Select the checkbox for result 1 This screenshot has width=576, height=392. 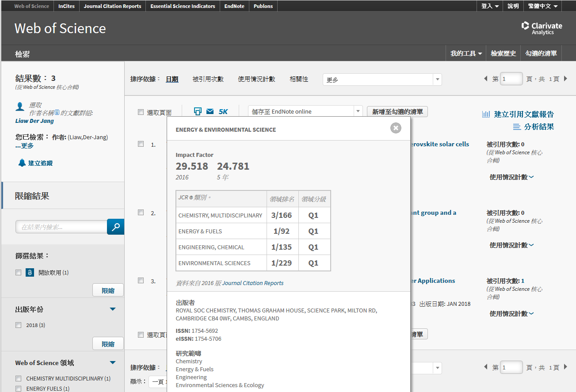coord(141,144)
